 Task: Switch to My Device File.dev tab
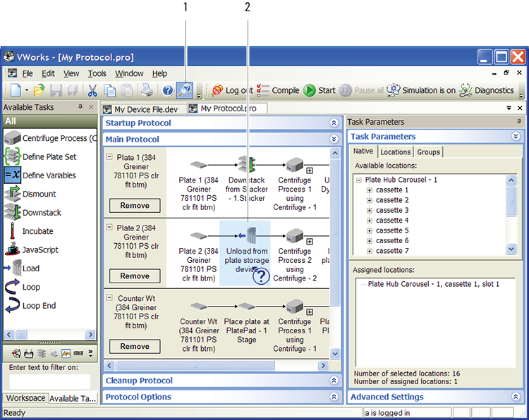click(x=144, y=109)
